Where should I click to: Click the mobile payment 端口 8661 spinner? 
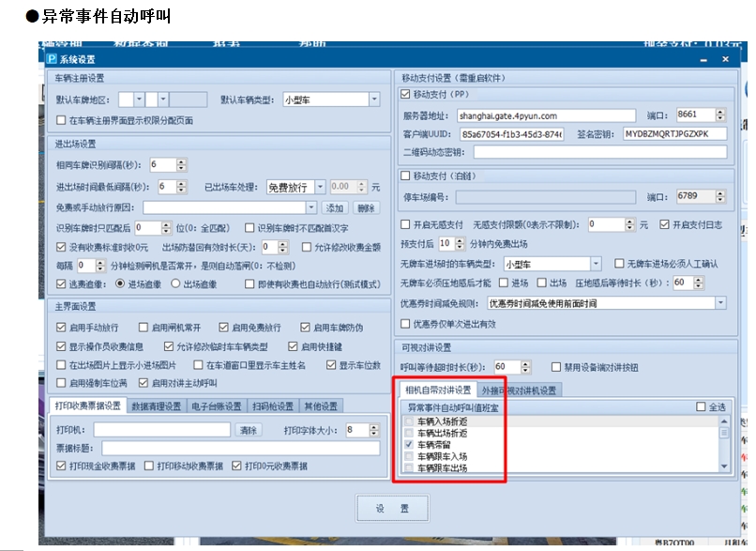(720, 115)
